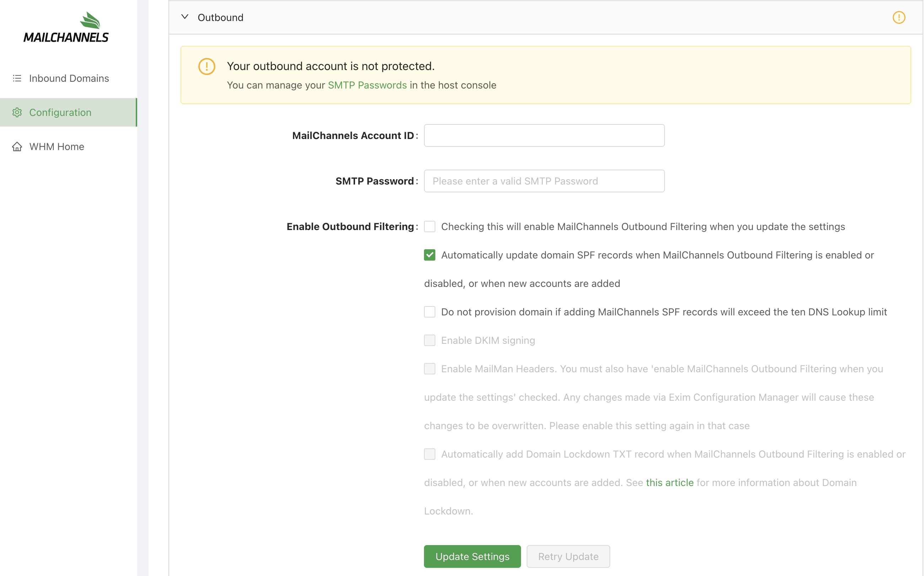Toggle Enable DKIM signing checkbox
This screenshot has height=576, width=924.
coord(429,341)
